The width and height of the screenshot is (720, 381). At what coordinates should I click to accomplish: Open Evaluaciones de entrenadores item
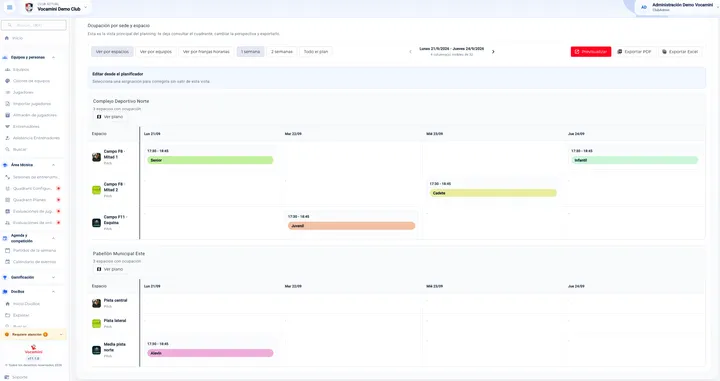point(32,223)
